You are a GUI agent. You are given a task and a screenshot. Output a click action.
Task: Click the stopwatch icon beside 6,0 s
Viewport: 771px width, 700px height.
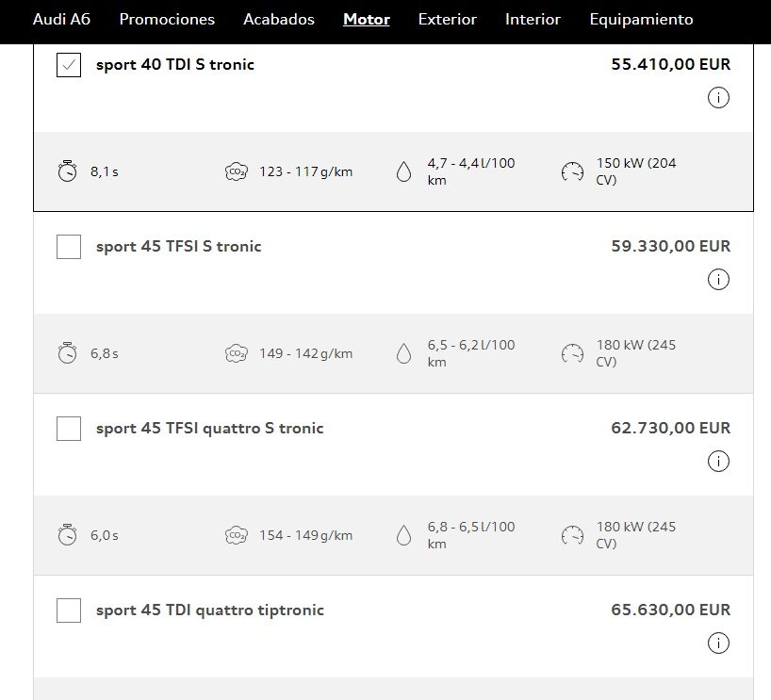pyautogui.click(x=67, y=535)
